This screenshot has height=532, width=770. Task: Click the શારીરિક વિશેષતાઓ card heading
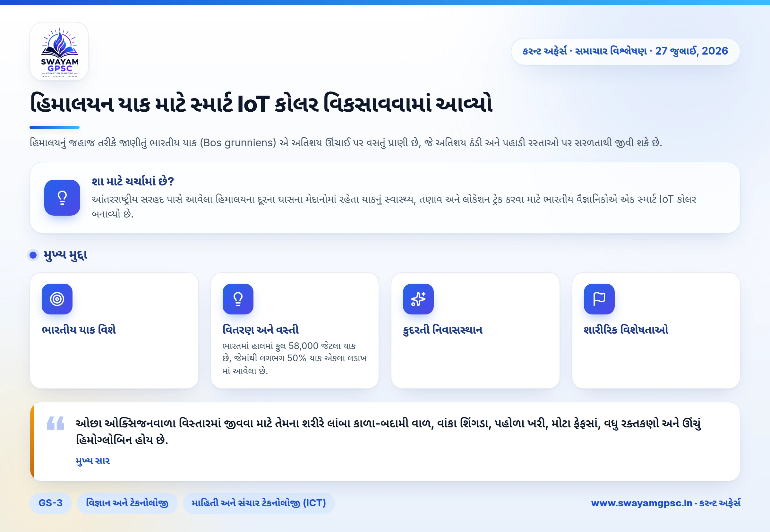point(626,330)
